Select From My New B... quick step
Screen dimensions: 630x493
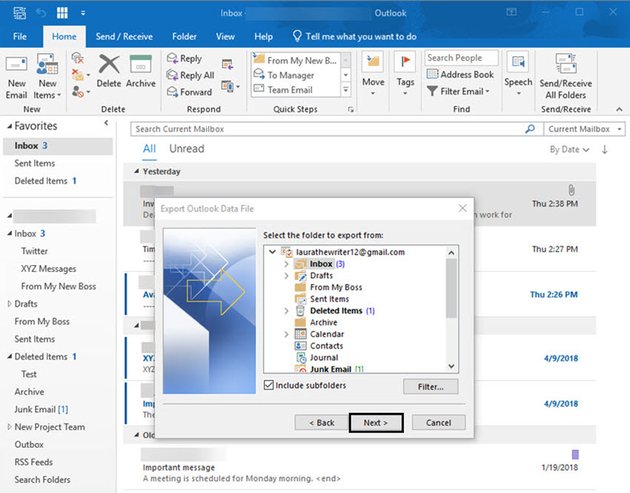click(296, 60)
